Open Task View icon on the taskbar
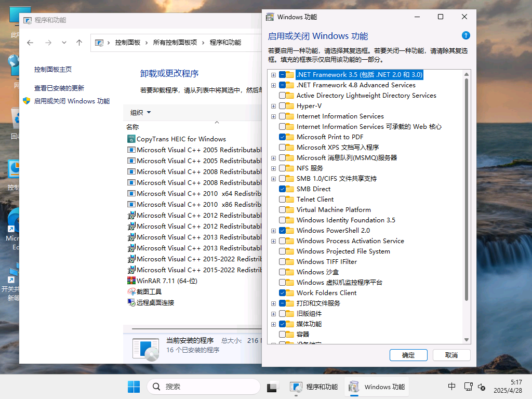 [x=272, y=387]
